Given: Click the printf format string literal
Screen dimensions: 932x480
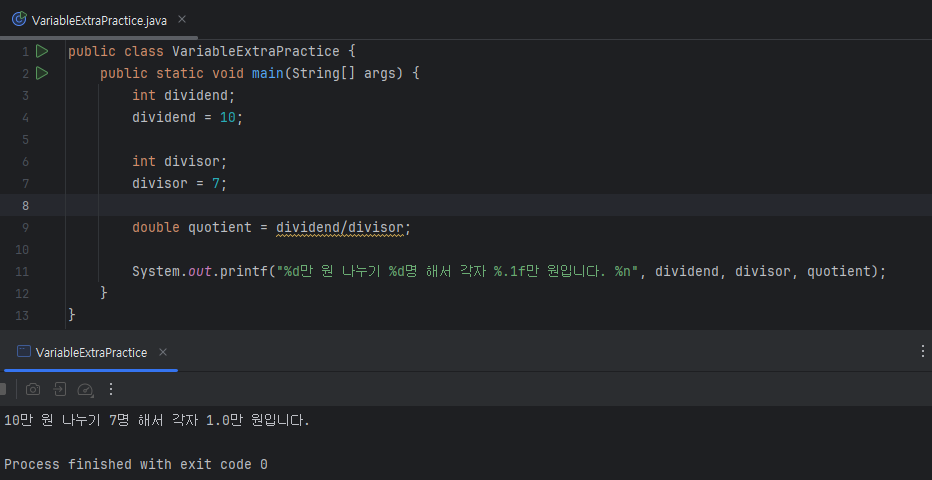Looking at the screenshot, I should point(458,272).
